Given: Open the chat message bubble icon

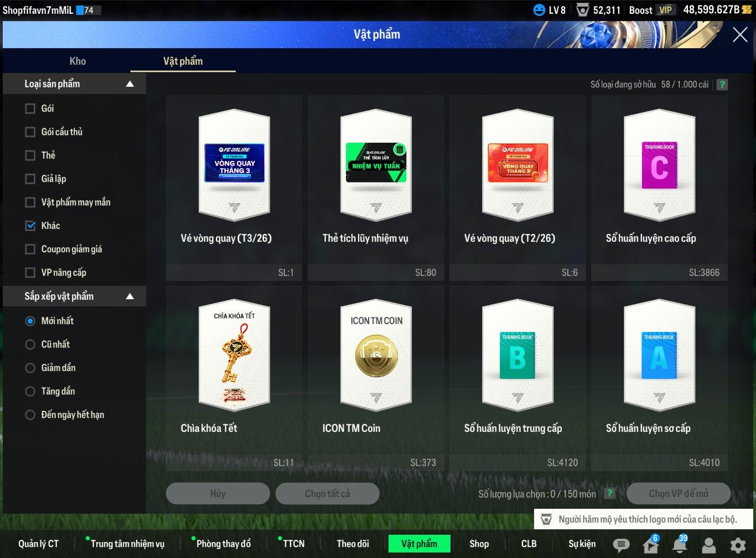Looking at the screenshot, I should click(x=621, y=545).
